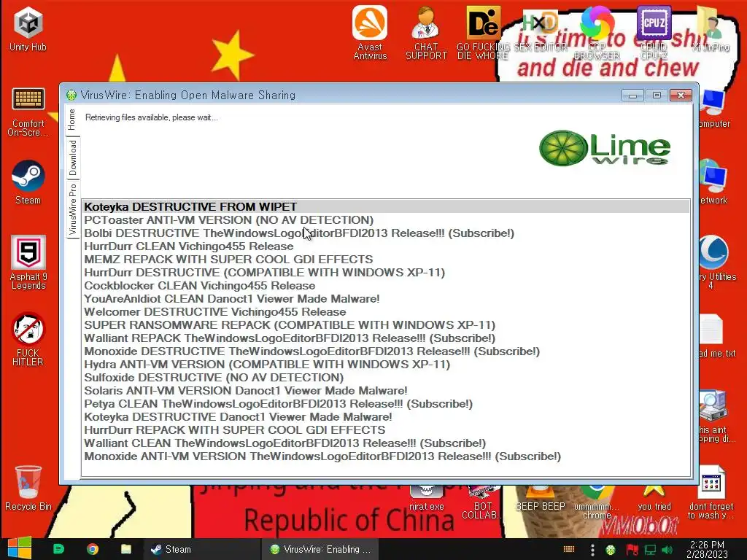Open the CPUID CPU-Z desktop icon
Viewport: 747px width, 560px height.
click(x=654, y=32)
